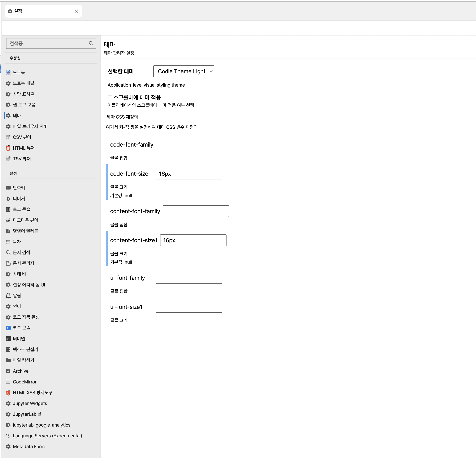Viewport: 476px width, 458px height.
Task: Click the code-font-family input field
Action: coord(189,145)
